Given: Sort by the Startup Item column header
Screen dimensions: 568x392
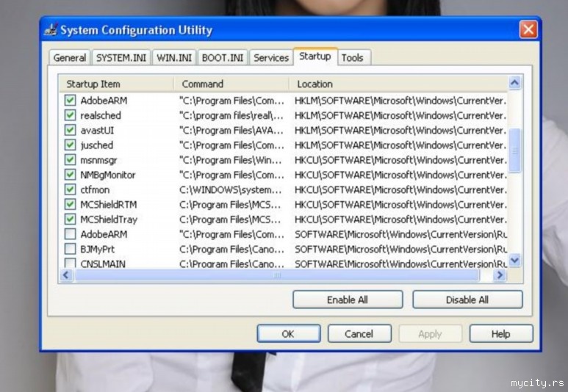Looking at the screenshot, I should point(116,84).
